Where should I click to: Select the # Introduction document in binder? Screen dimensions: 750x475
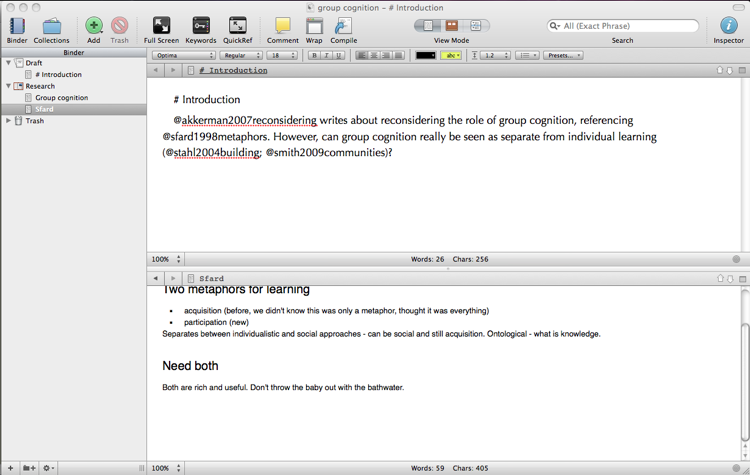(58, 75)
